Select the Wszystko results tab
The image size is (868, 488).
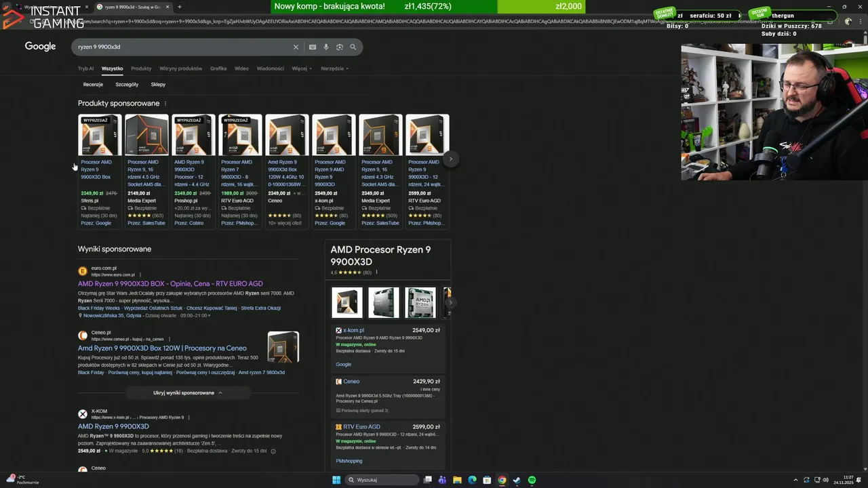[113, 68]
